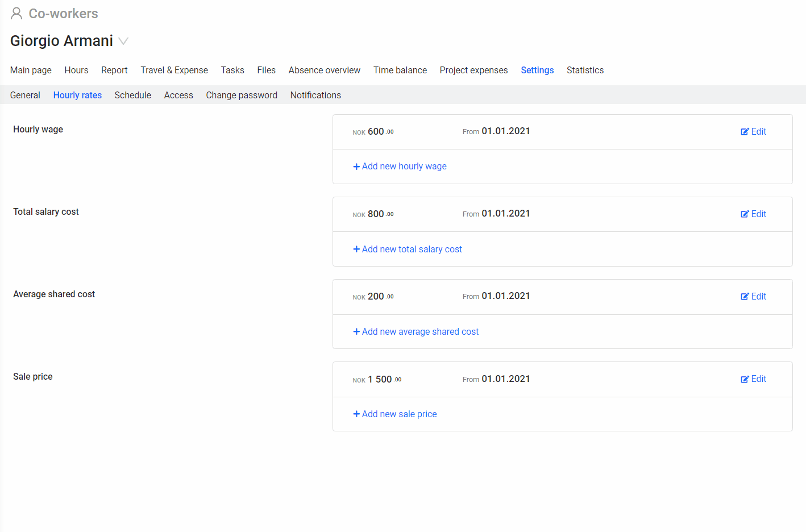
Task: Open Change password subtab
Action: [242, 95]
